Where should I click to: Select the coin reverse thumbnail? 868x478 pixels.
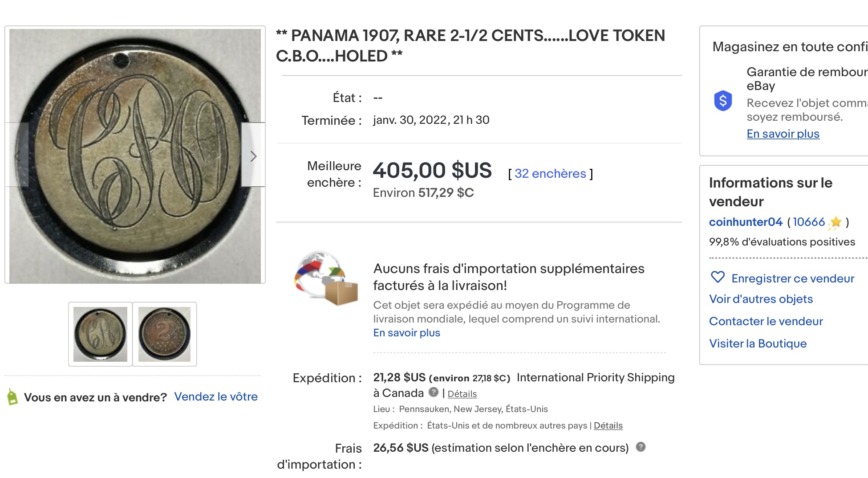click(164, 334)
